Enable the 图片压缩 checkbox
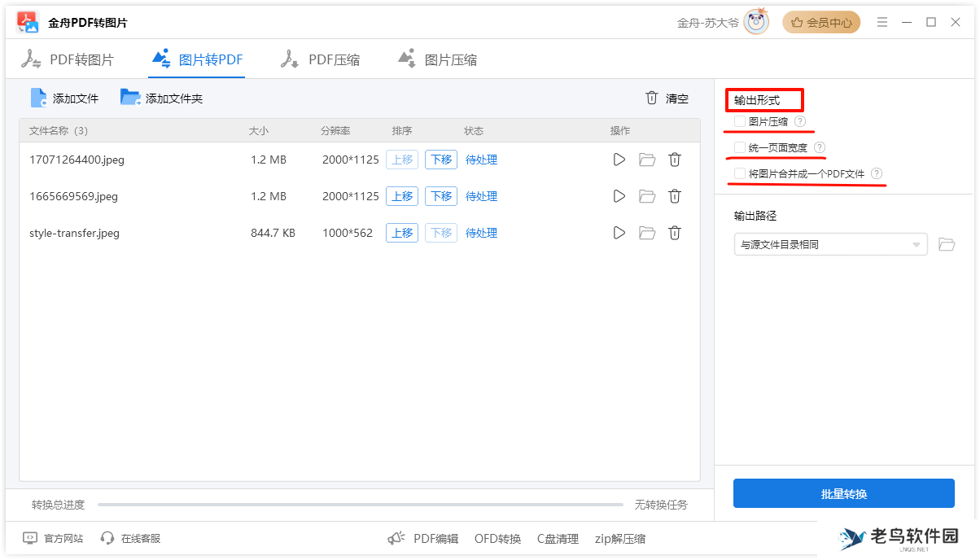The image size is (980, 560). click(x=739, y=121)
